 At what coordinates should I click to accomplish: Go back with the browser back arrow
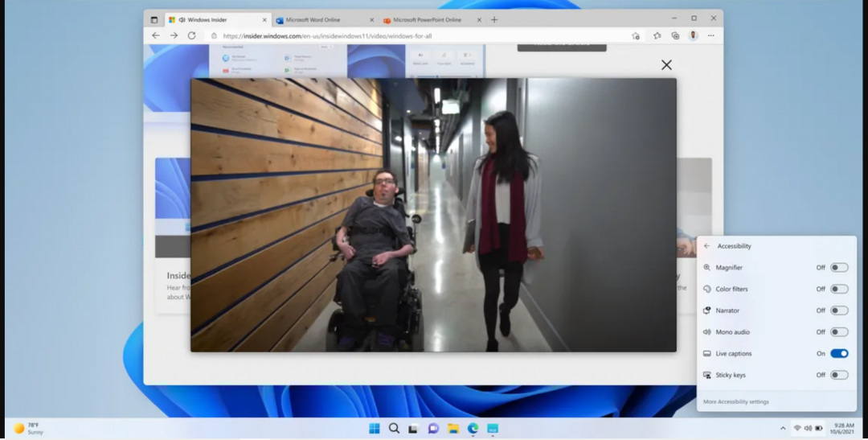point(156,35)
